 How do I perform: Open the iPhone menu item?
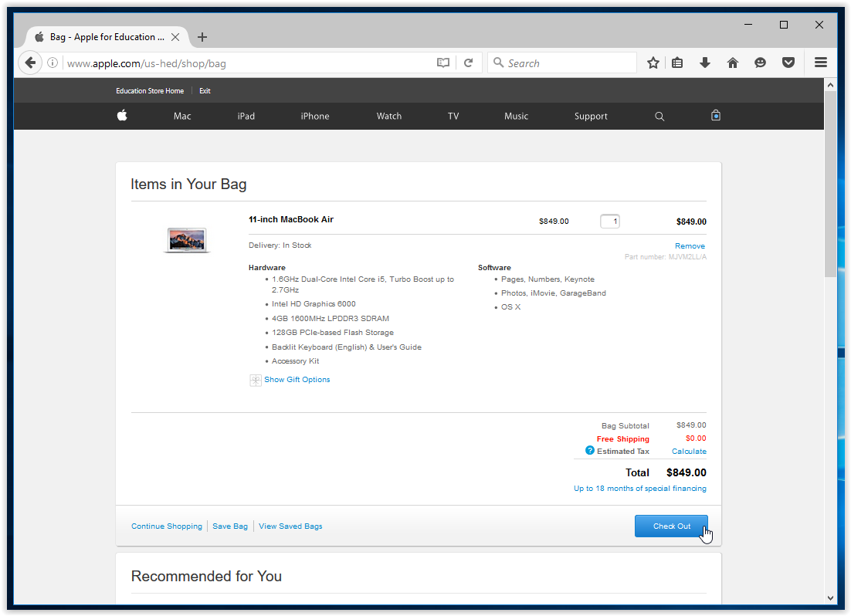pos(315,116)
